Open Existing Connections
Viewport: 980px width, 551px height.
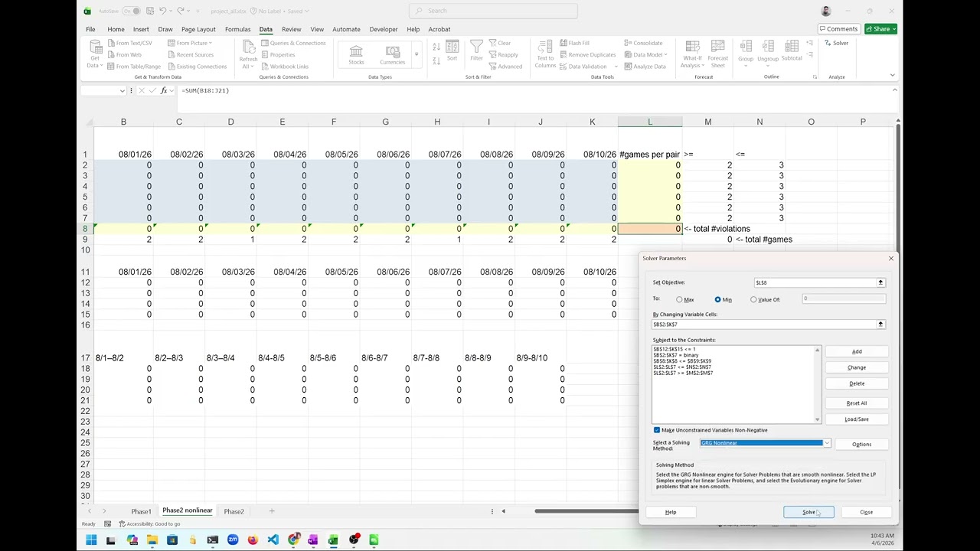(x=197, y=66)
